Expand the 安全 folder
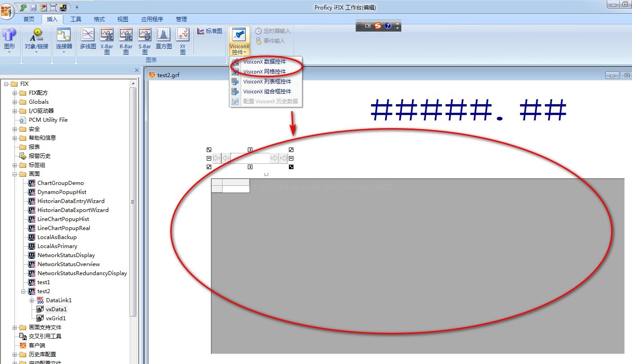This screenshot has height=364, width=632. coord(15,129)
